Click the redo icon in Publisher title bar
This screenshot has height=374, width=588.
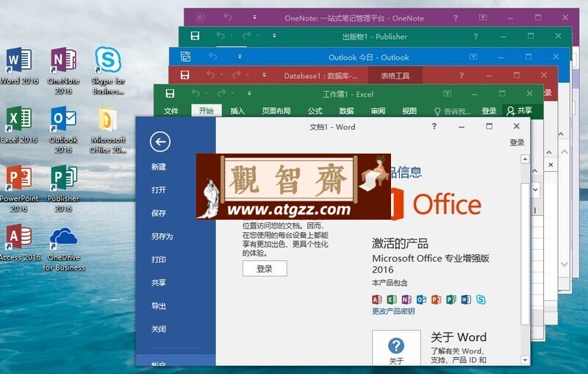pos(247,35)
